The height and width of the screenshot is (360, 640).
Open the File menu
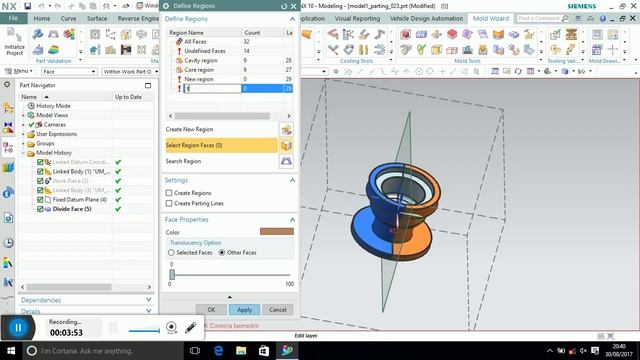pos(13,18)
